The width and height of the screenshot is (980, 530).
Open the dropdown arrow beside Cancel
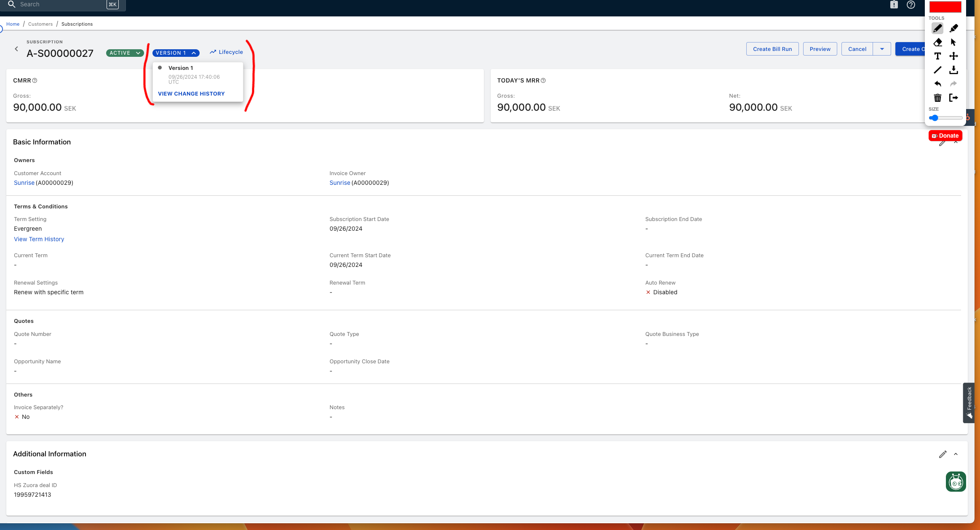[882, 49]
